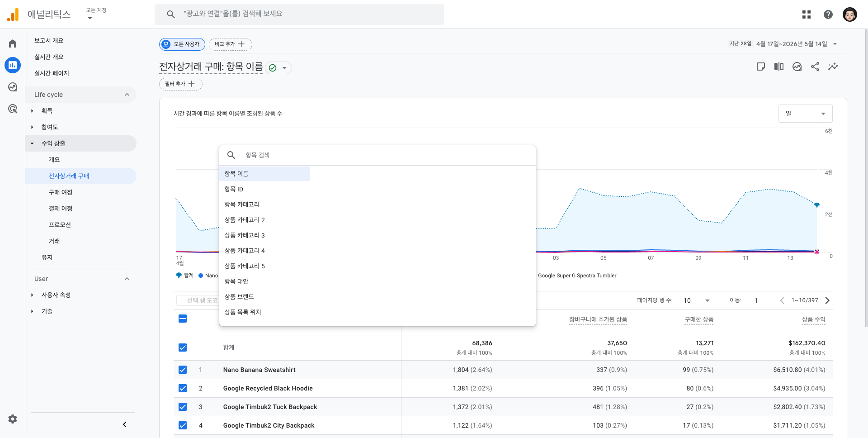This screenshot has width=868, height=438.
Task: Go to previous table page arrow
Action: 782,300
